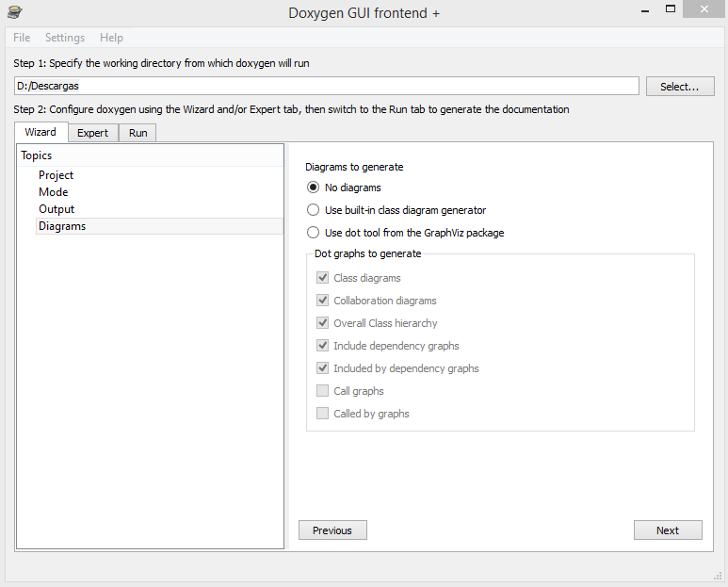
Task: Minimize the Doxygen GUI frontend window
Action: [x=645, y=10]
